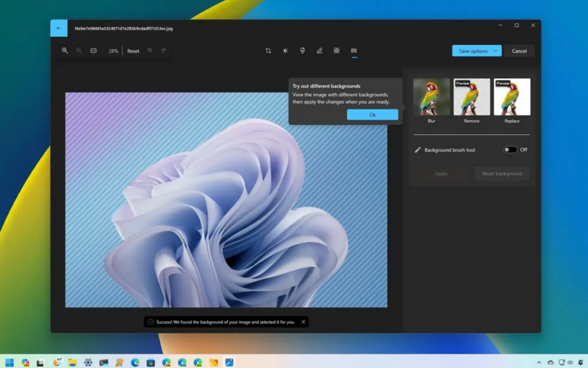The width and height of the screenshot is (588, 368).
Task: Choose the Replace background thumbnail
Action: pyautogui.click(x=512, y=97)
